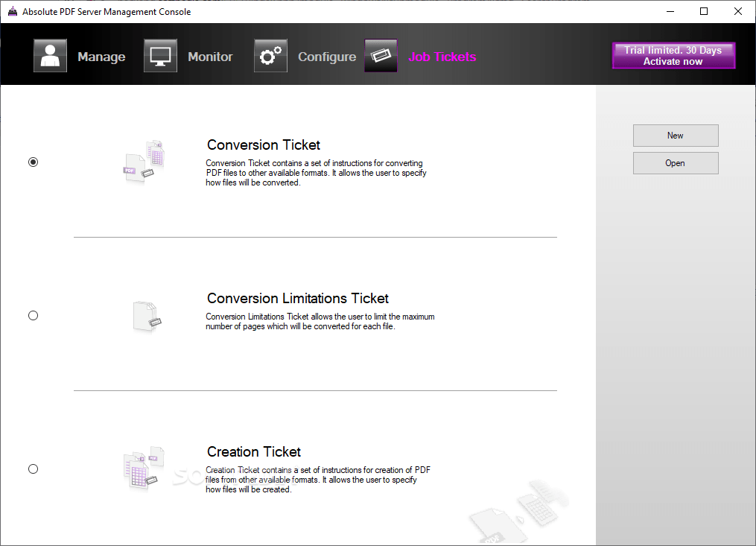Open an existing ticket via Open button
756x546 pixels.
click(x=676, y=163)
